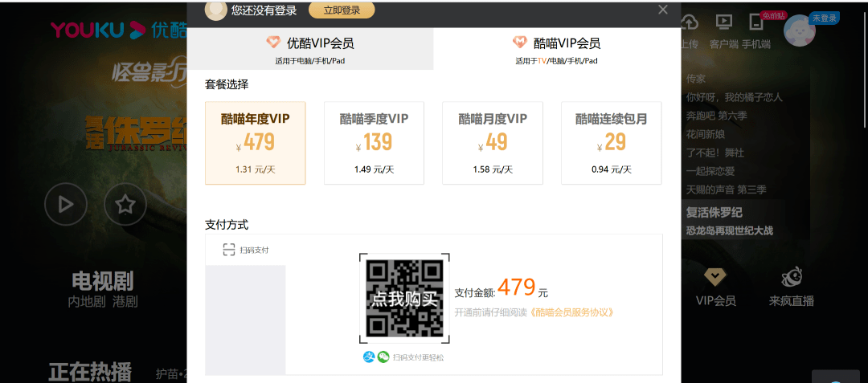Click the Alipay icon below QR code
This screenshot has width=868, height=383.
coord(369,357)
